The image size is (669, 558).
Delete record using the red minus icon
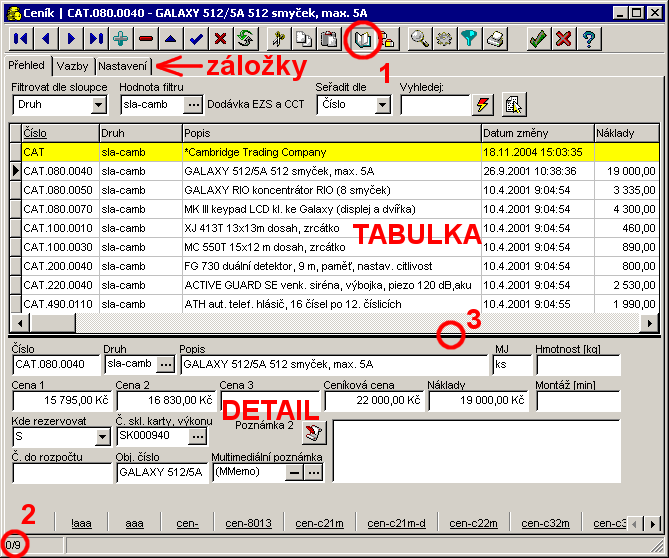146,39
